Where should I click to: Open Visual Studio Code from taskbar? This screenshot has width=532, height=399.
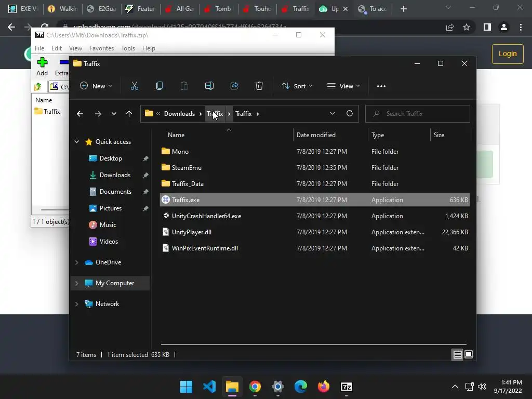(209, 387)
